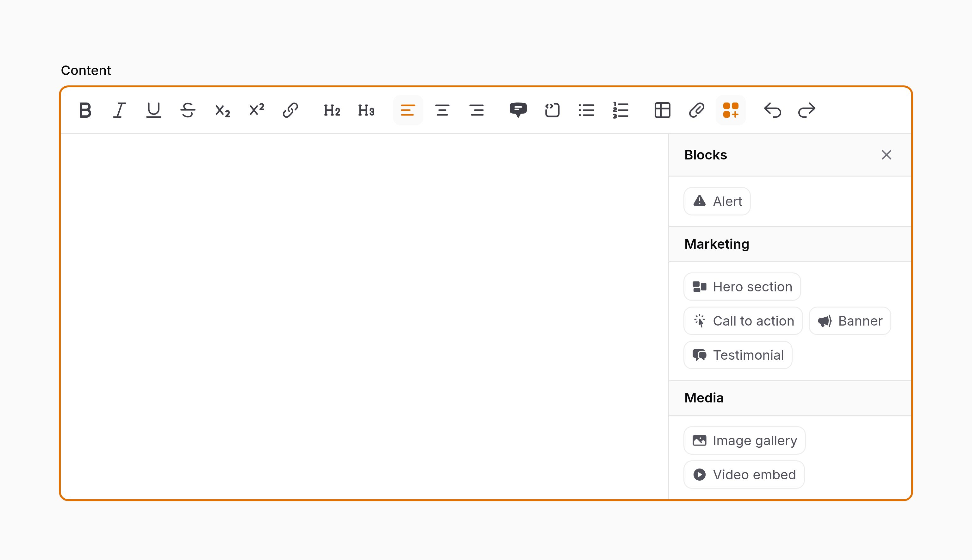Create a bulleted list
972x560 pixels.
586,110
